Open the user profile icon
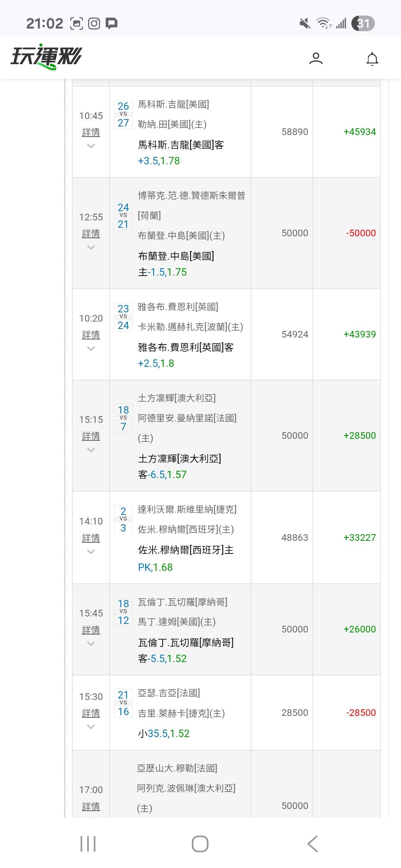Image resolution: width=401 pixels, height=868 pixels. tap(316, 59)
